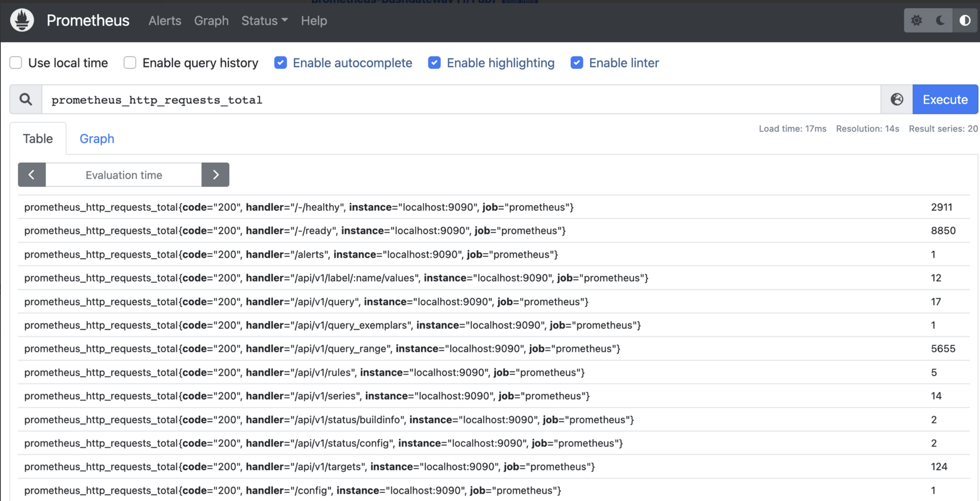Select the /api/v1/label/:name/values row
The height and width of the screenshot is (501, 980).
pos(494,278)
